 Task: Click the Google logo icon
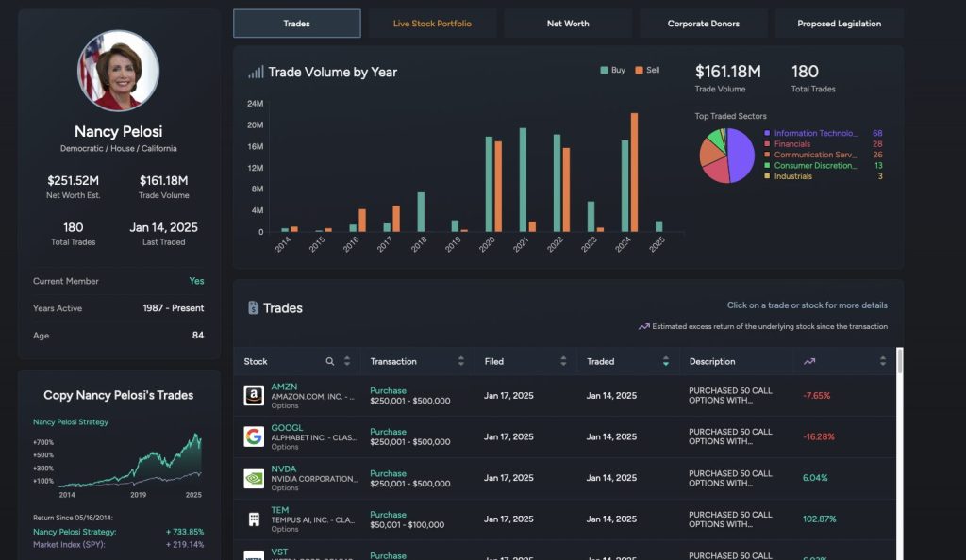254,436
